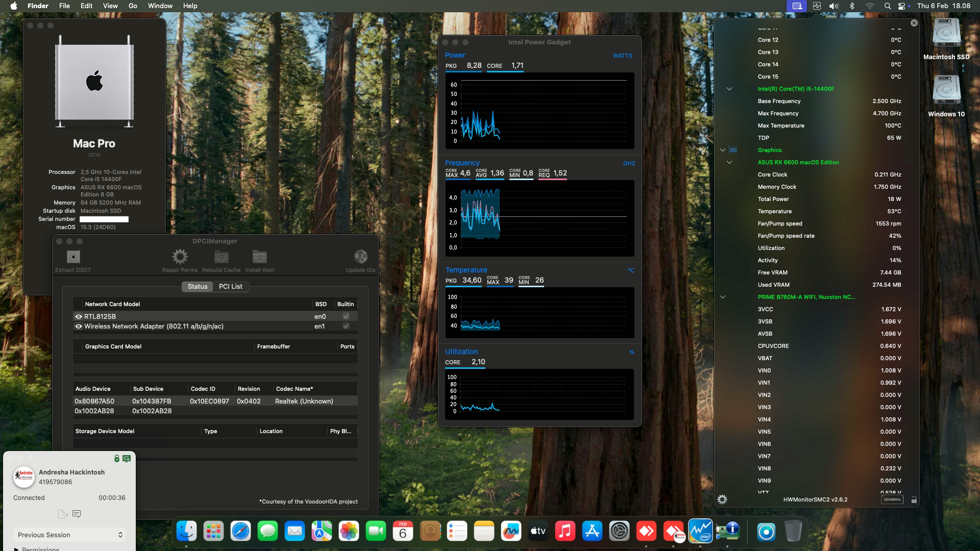
Task: Open Finder menu in menu bar
Action: tap(38, 6)
